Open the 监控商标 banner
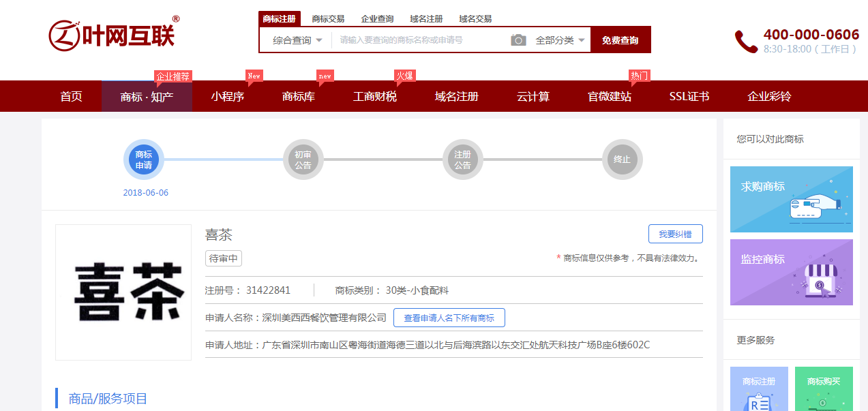The width and height of the screenshot is (868, 411). point(791,272)
